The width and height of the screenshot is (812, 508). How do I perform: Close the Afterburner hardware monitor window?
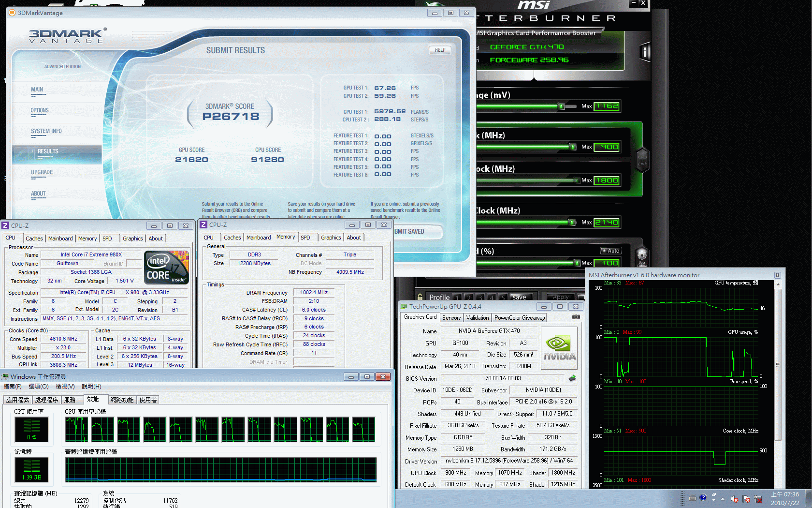[x=777, y=275]
